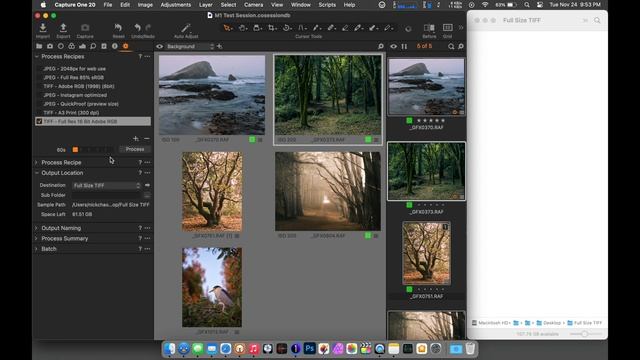640x360 pixels.
Task: Open the Output Location help question mark
Action: [x=140, y=173]
